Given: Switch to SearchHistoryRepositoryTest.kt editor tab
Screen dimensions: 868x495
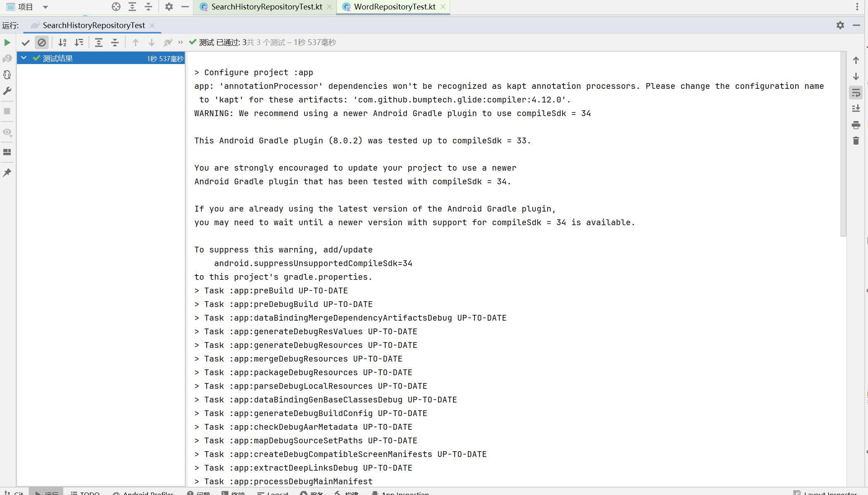Looking at the screenshot, I should [266, 7].
